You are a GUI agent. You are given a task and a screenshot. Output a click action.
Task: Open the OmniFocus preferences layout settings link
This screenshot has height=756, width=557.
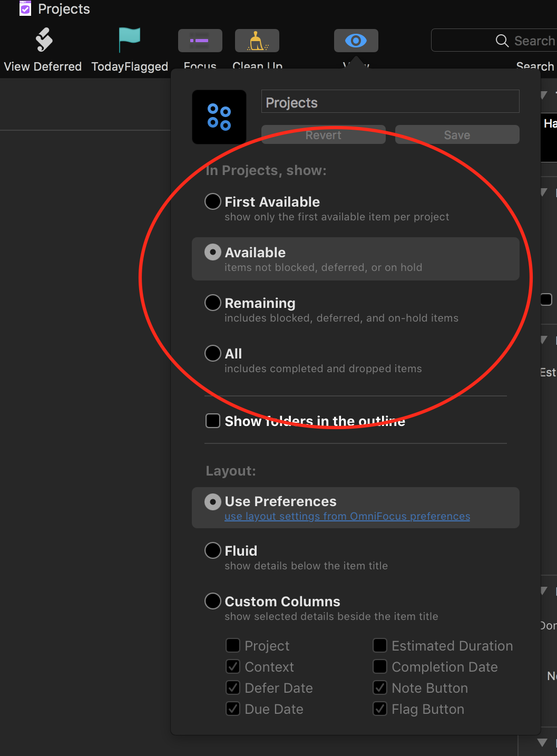point(347,516)
